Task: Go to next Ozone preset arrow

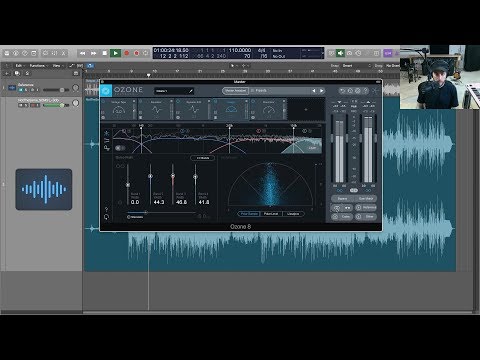Action: point(322,91)
